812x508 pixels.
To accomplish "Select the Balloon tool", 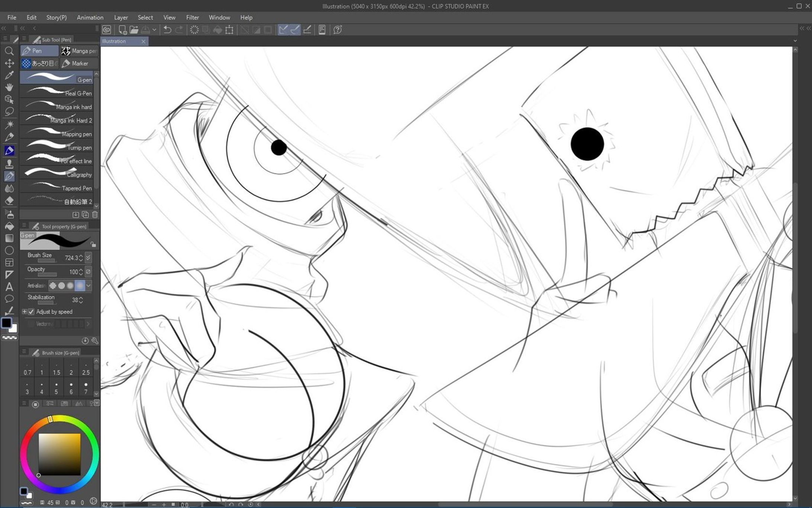I will click(x=9, y=298).
